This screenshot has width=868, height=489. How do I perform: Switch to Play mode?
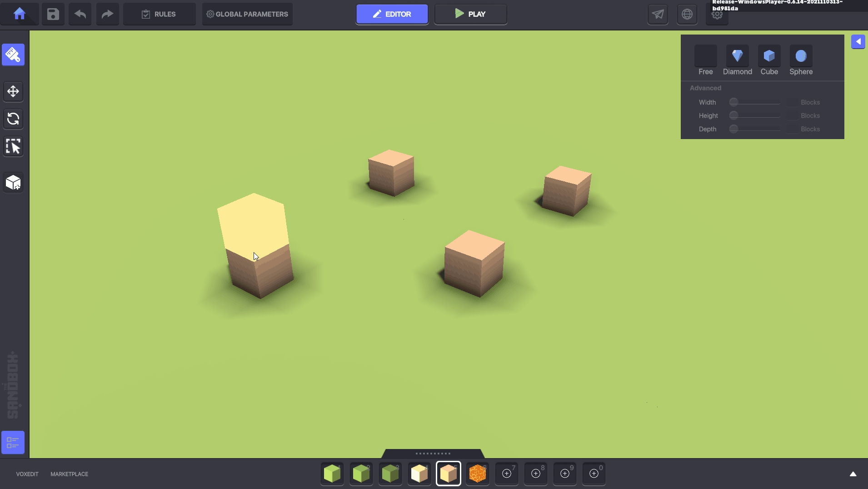click(470, 14)
